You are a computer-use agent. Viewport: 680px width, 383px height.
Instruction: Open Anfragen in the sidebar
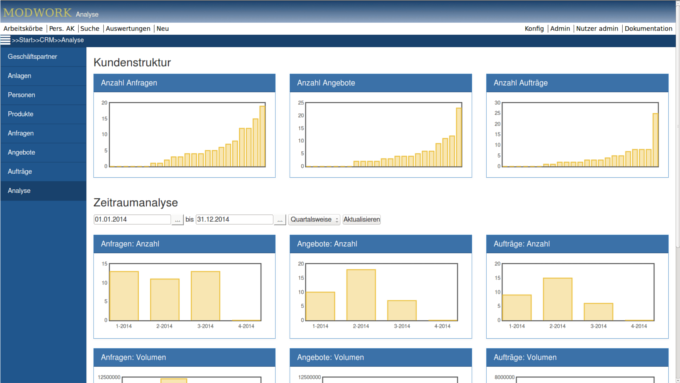[x=43, y=133]
